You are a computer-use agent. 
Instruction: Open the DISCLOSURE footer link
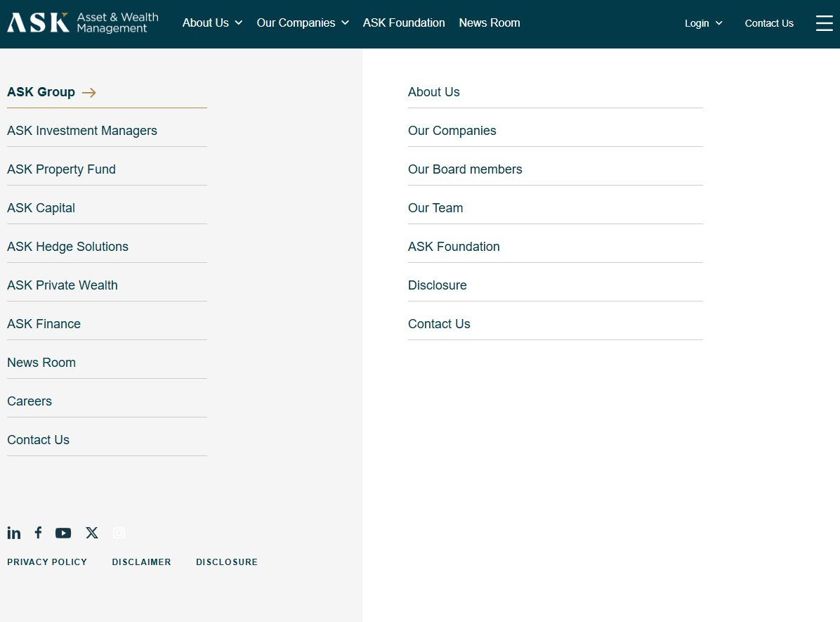tap(227, 562)
